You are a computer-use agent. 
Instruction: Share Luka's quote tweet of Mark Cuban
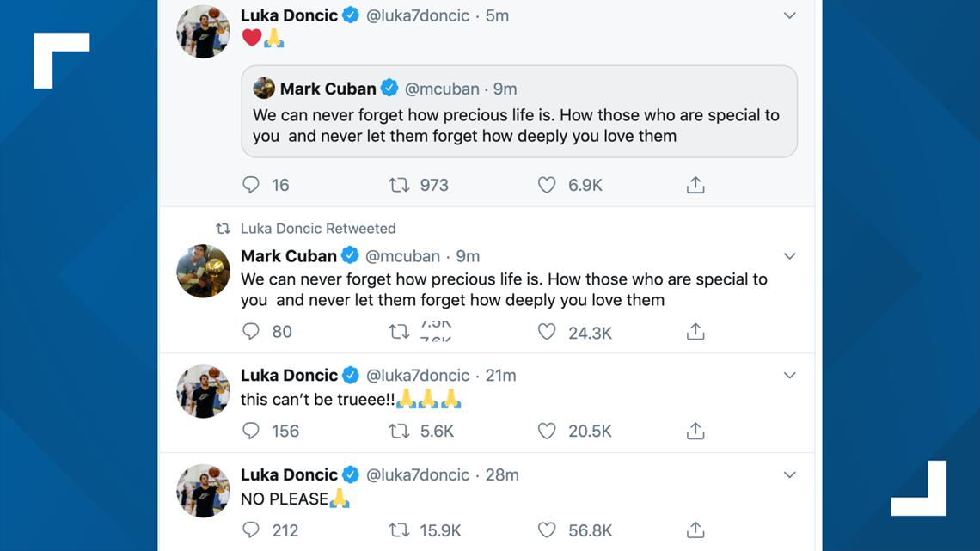pos(695,185)
